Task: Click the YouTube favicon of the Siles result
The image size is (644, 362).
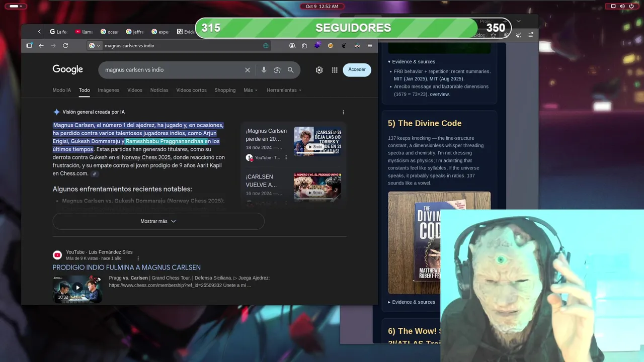Action: click(x=57, y=255)
